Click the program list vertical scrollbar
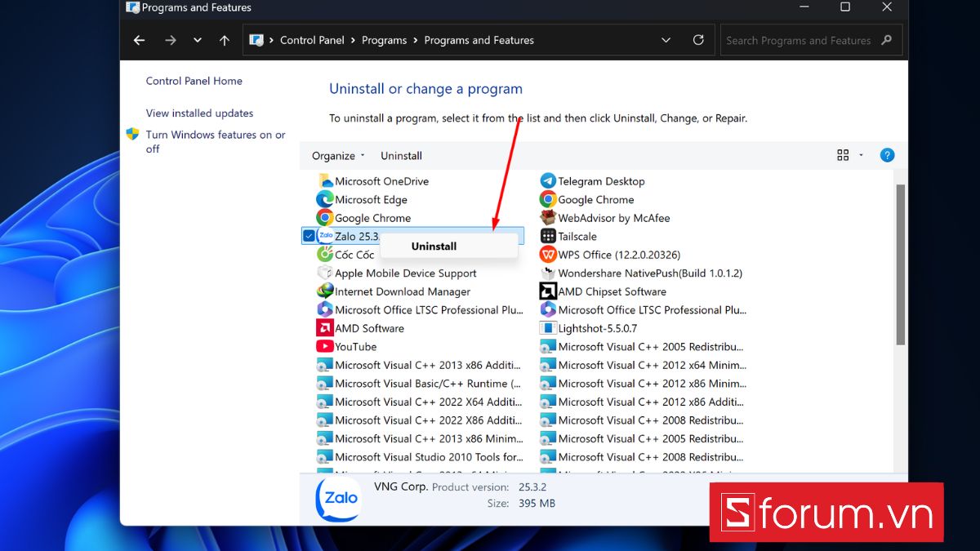Screen dimensions: 980x551 (900, 263)
